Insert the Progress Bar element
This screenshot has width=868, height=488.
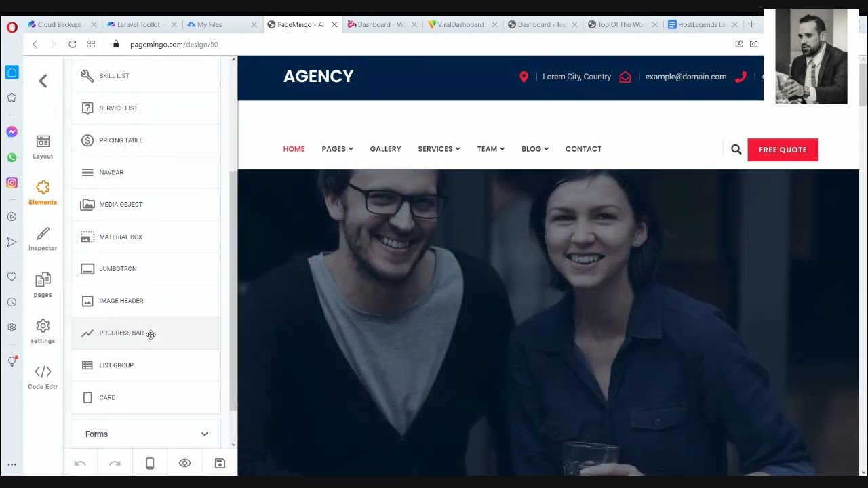[146, 333]
